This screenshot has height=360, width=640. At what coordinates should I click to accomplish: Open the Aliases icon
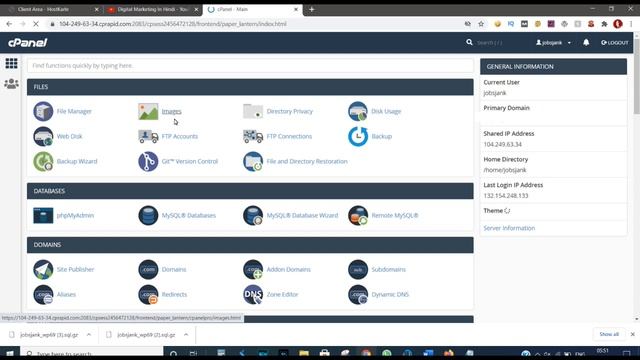pyautogui.click(x=43, y=294)
